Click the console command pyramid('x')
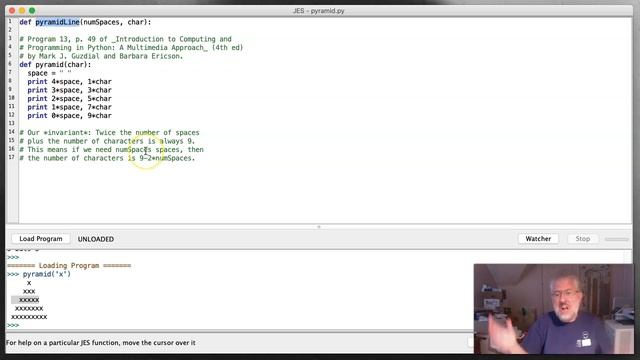 point(47,274)
